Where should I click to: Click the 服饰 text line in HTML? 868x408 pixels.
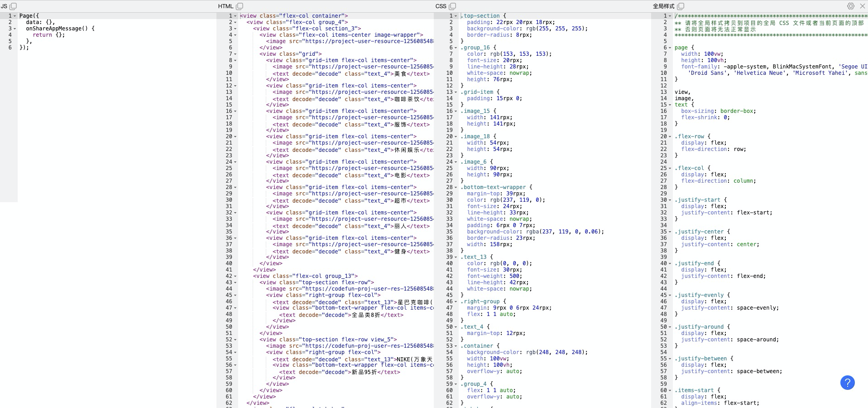351,125
